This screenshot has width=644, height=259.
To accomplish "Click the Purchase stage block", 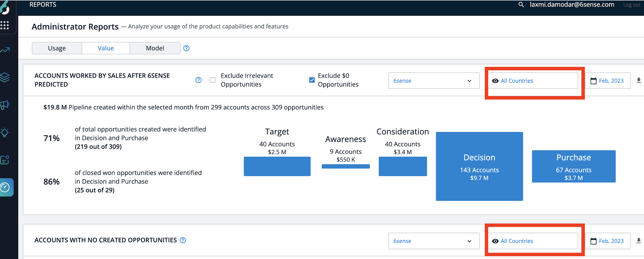I will (x=574, y=166).
